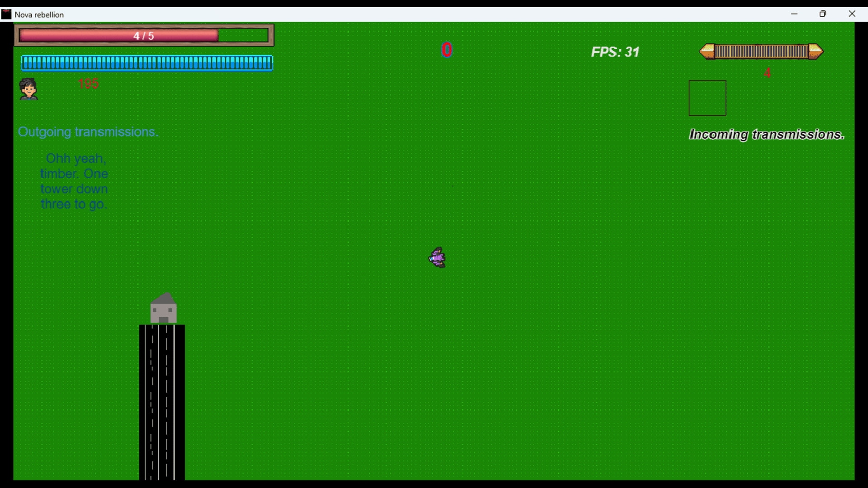Click the blue energy bar segment strip
Image resolution: width=868 pixels, height=488 pixels.
[146, 63]
